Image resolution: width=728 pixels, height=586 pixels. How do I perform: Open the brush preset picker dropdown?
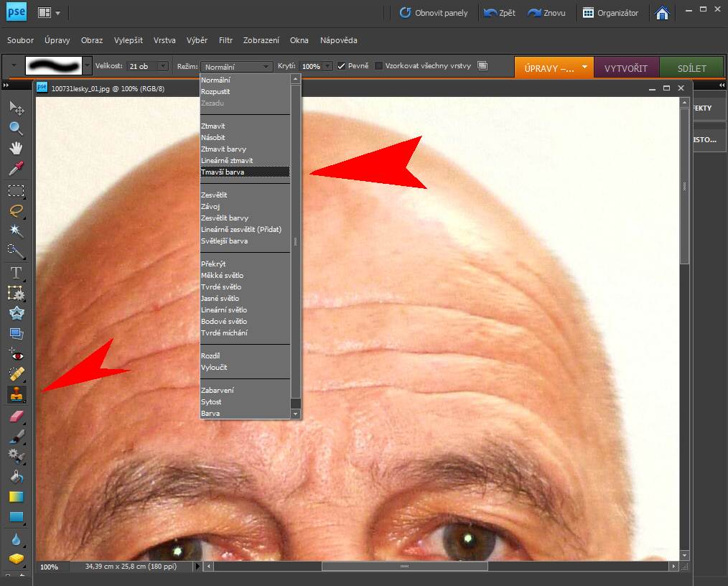[x=88, y=66]
